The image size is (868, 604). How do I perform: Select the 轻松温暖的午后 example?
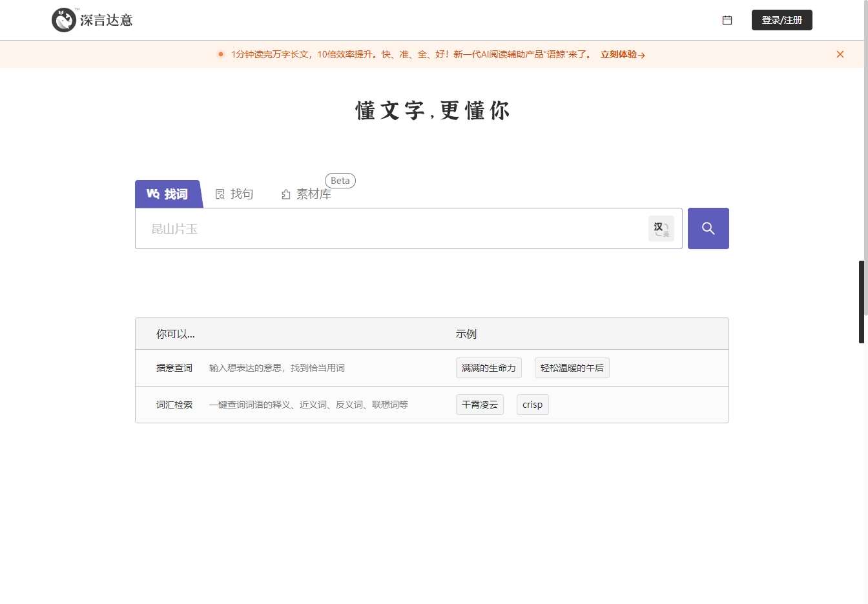pos(572,367)
